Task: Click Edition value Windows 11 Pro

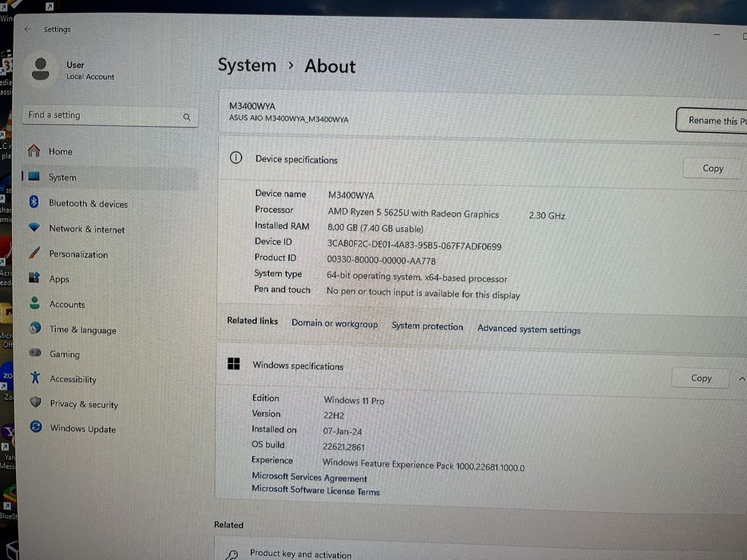Action: pyautogui.click(x=354, y=401)
